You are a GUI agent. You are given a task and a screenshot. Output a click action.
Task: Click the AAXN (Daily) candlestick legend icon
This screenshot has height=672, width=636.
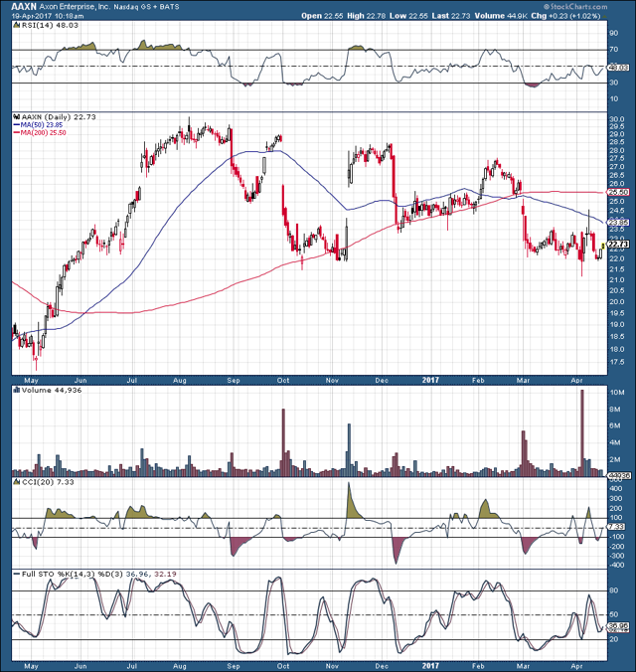pyautogui.click(x=17, y=116)
